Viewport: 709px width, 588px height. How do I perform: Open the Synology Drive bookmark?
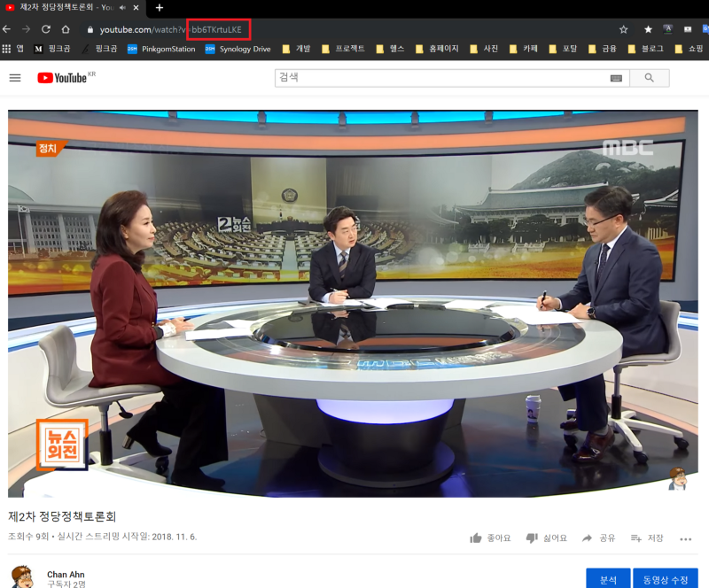pyautogui.click(x=238, y=49)
